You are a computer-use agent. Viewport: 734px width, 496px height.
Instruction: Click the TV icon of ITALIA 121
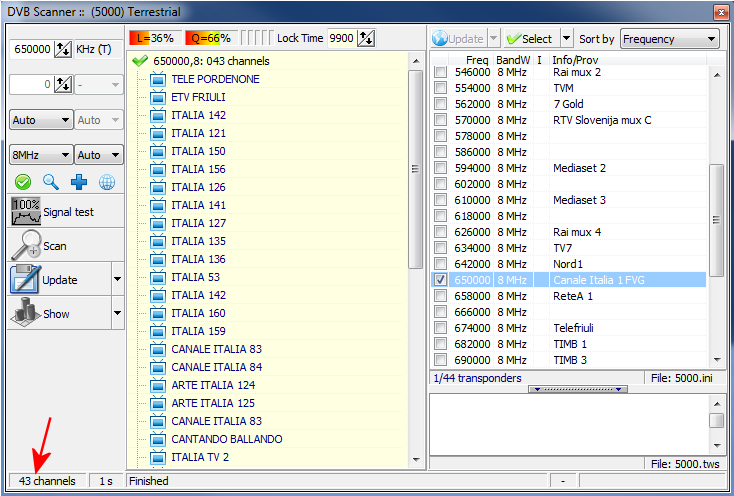(x=158, y=133)
